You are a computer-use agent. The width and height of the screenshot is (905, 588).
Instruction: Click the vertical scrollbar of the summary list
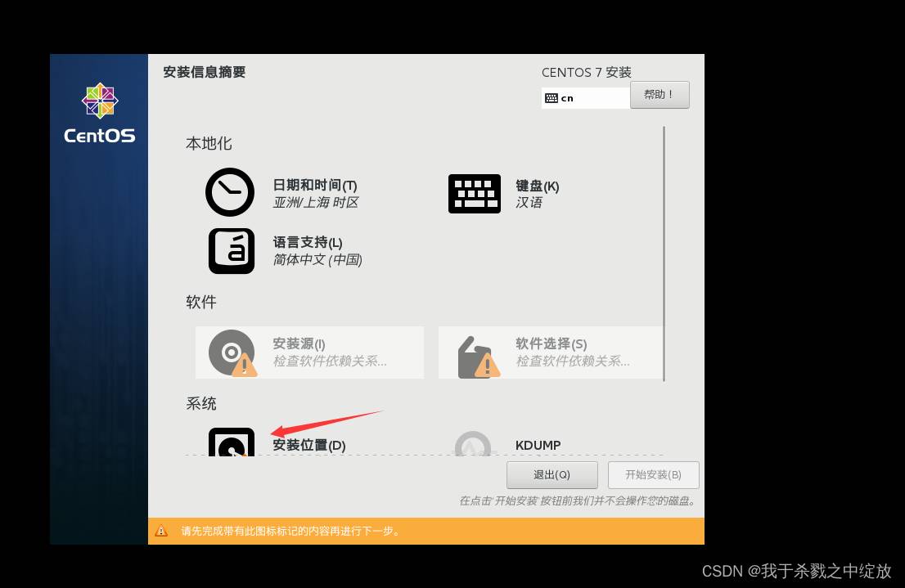pos(664,254)
